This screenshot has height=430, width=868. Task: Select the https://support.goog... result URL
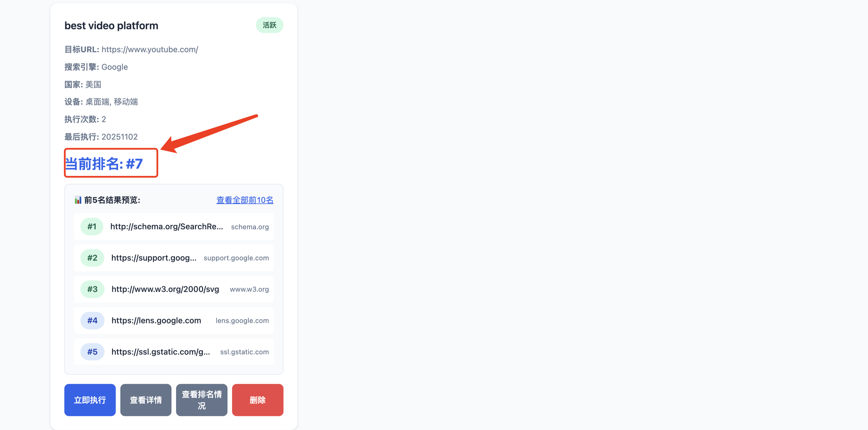pyautogui.click(x=154, y=258)
